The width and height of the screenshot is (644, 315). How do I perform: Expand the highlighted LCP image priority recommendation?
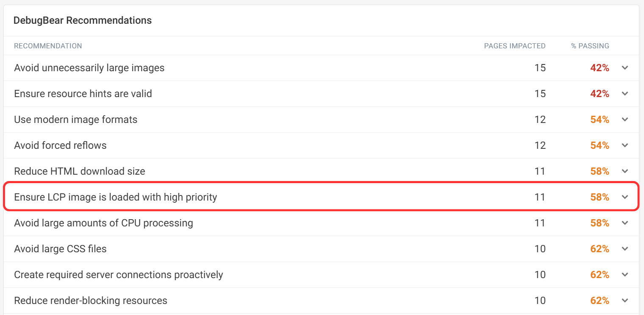tap(624, 197)
